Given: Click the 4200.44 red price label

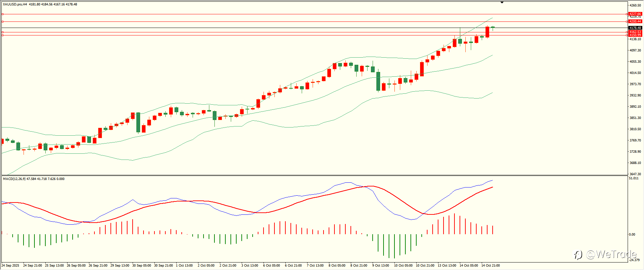Looking at the screenshot, I should click(x=635, y=21).
